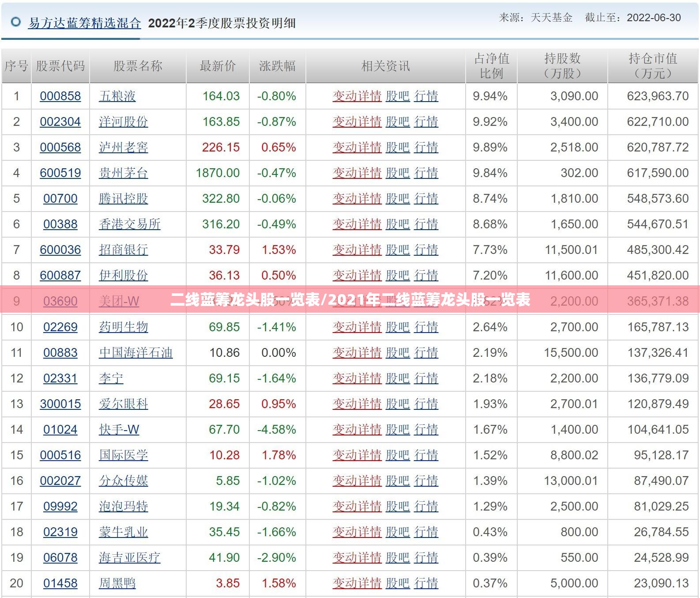The image size is (700, 598).
Task: Click the circle bullet icon before the fund title
Action: point(16,22)
